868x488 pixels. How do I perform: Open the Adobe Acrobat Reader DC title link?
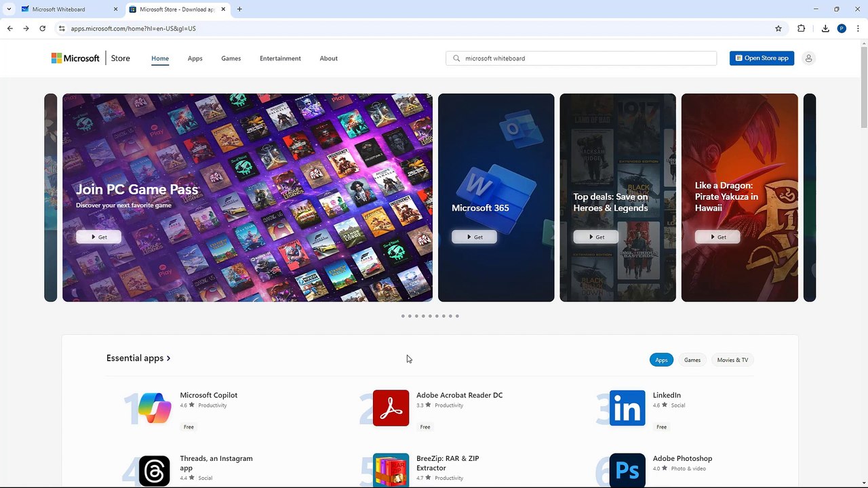(460, 395)
